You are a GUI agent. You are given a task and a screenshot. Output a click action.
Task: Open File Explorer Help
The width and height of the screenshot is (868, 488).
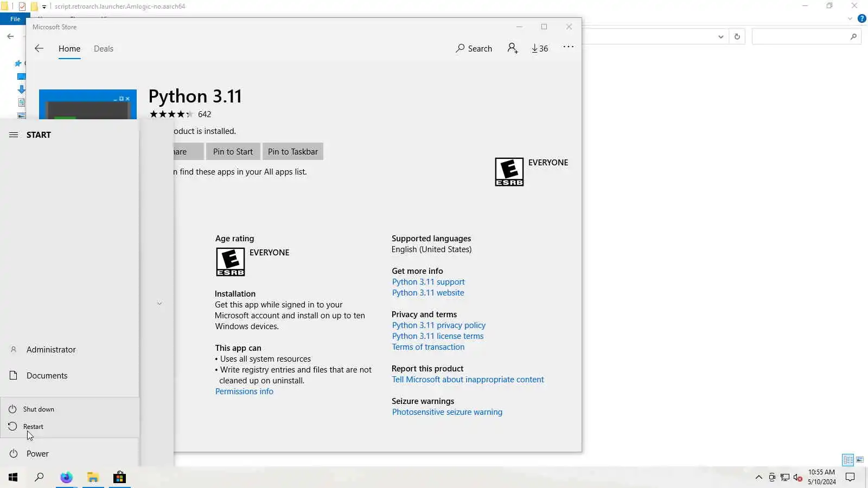861,18
